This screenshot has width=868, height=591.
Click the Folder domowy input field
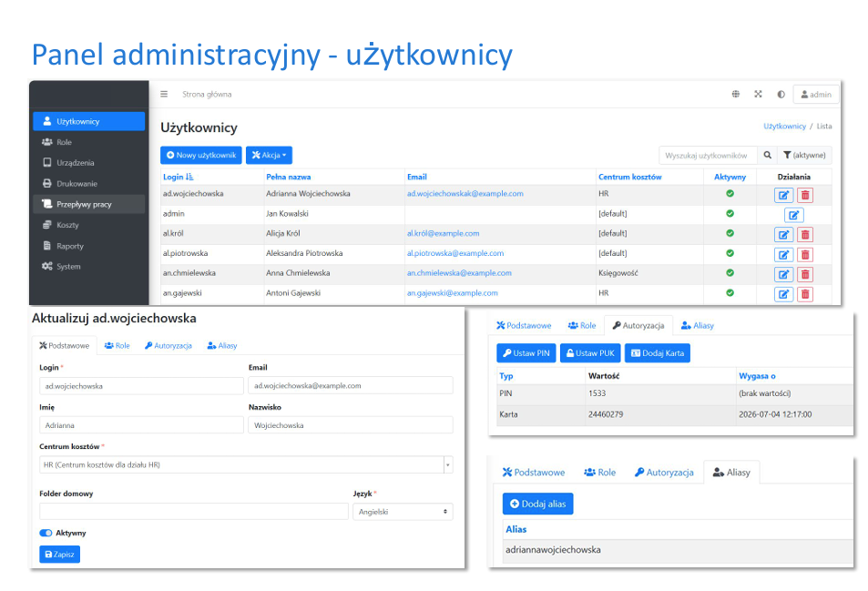point(194,511)
